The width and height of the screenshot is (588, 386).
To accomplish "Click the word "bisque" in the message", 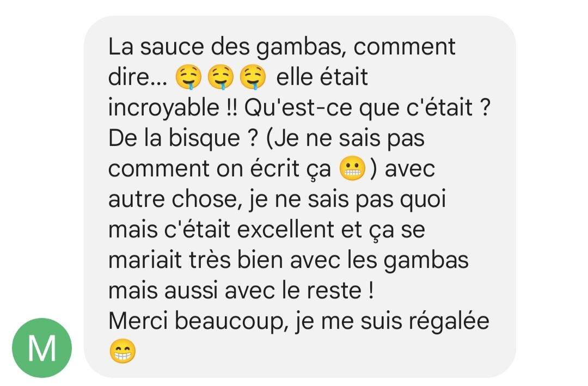I will point(204,138).
